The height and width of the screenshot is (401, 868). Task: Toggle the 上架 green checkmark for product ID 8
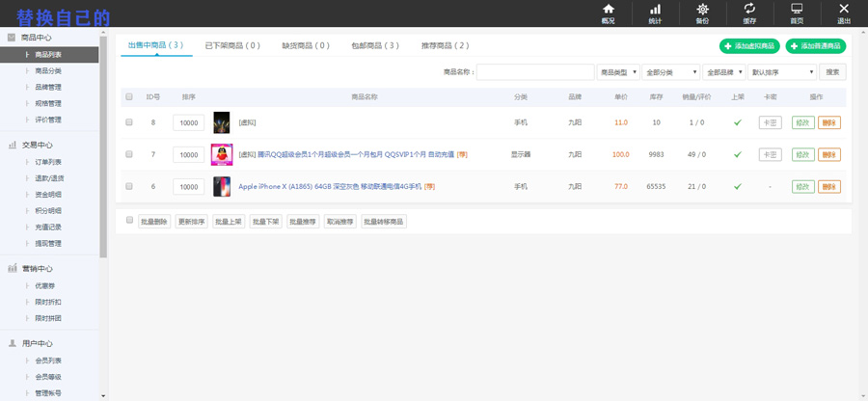point(738,122)
